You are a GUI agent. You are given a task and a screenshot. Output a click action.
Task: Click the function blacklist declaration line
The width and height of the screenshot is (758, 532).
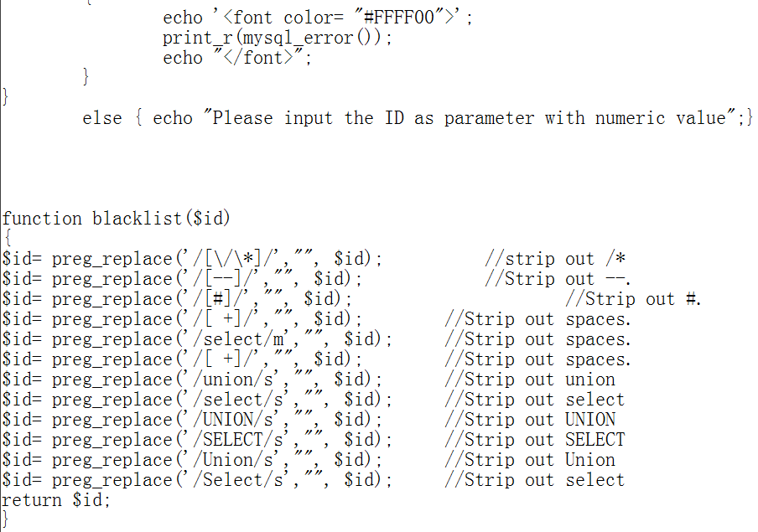[x=116, y=219]
